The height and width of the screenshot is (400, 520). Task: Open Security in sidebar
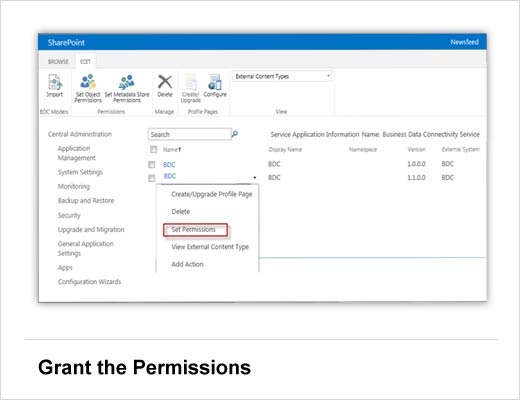point(69,215)
